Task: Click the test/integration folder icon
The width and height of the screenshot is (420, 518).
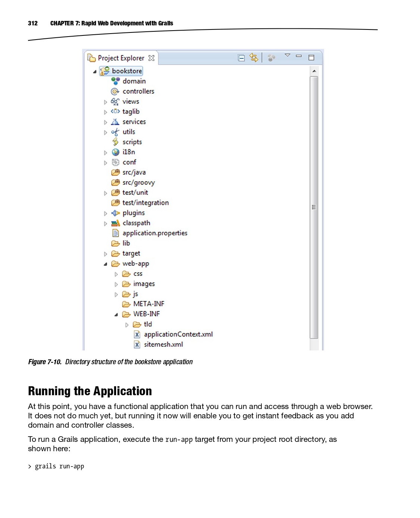Action: (115, 203)
